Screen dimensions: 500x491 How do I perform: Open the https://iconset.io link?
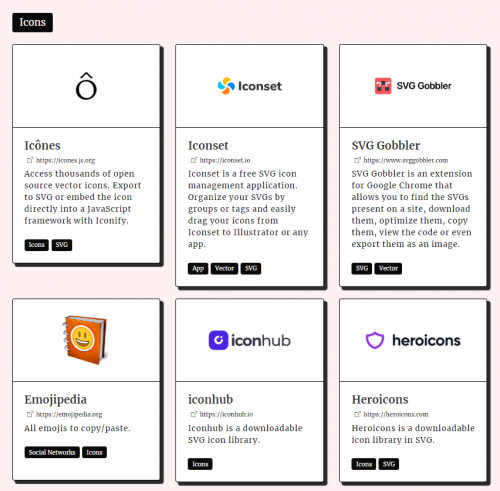pyautogui.click(x=225, y=160)
